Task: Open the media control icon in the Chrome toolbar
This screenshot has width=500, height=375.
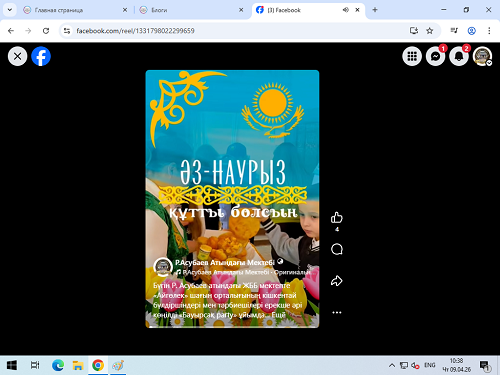Action: click(454, 31)
